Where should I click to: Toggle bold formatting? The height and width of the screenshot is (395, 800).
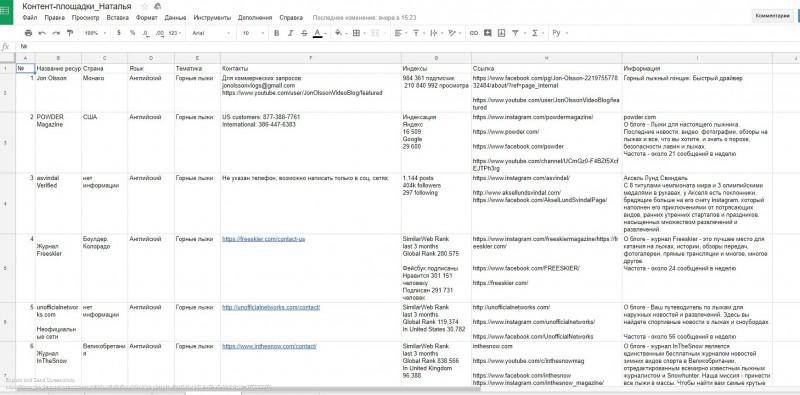pos(277,33)
